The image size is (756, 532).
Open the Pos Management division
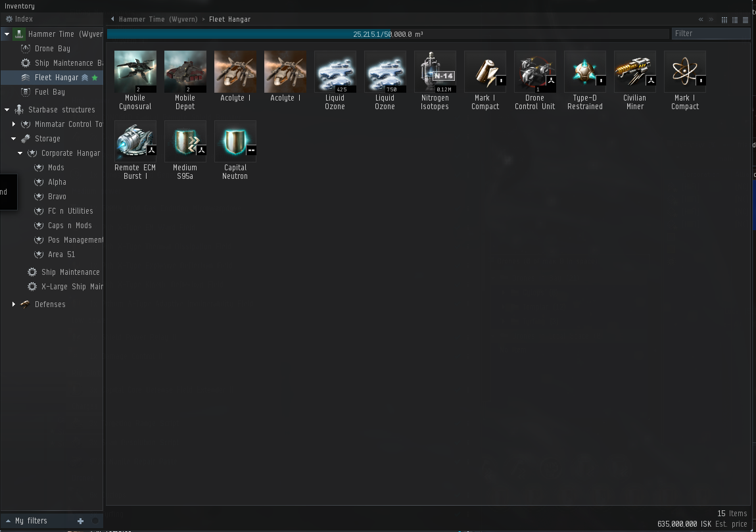pos(68,240)
